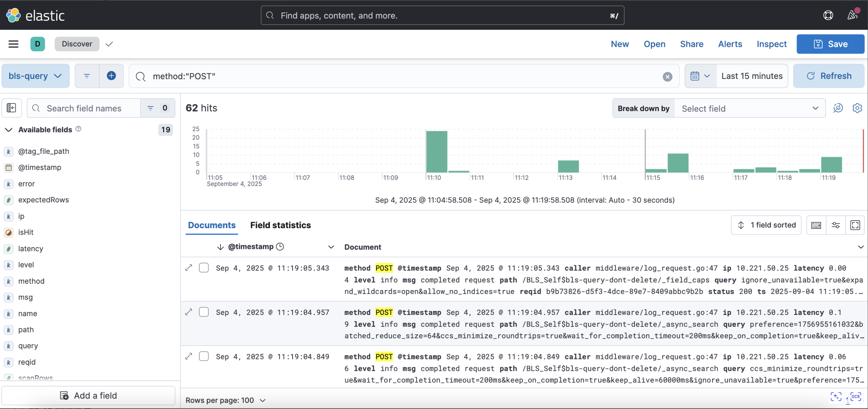Screen dimensions: 868x409
Task: Collapse the field sidebar toggle icon
Action: (x=12, y=108)
